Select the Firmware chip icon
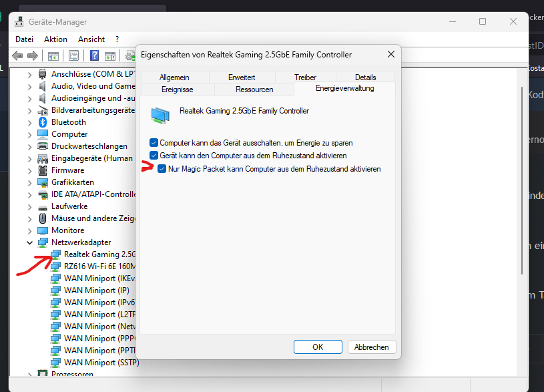The image size is (544, 392). [x=43, y=170]
